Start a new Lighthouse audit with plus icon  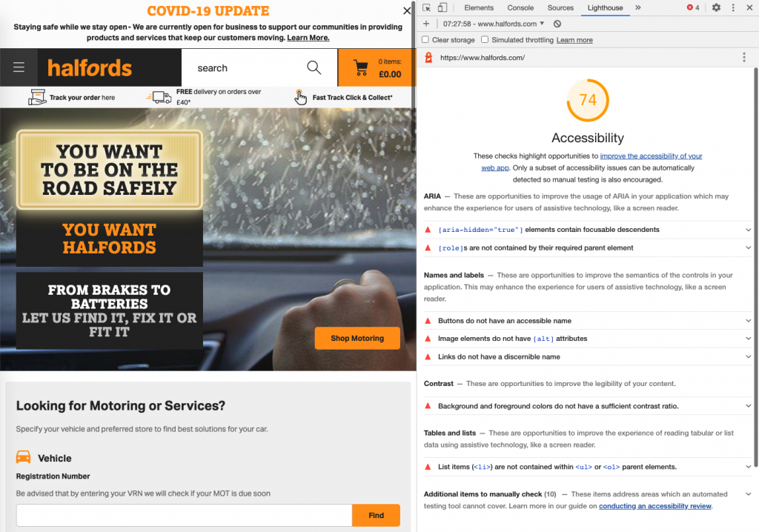click(x=426, y=24)
